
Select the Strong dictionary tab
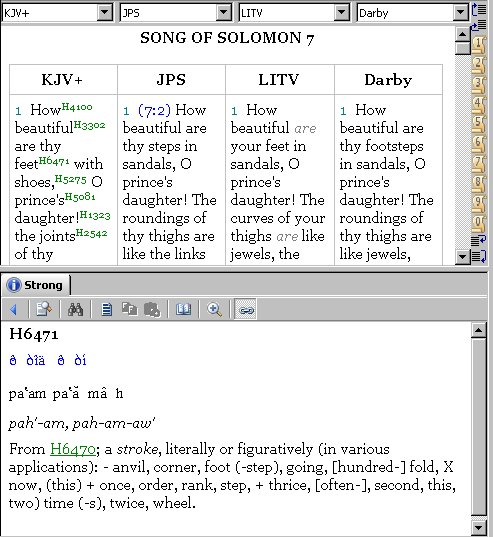[36, 285]
